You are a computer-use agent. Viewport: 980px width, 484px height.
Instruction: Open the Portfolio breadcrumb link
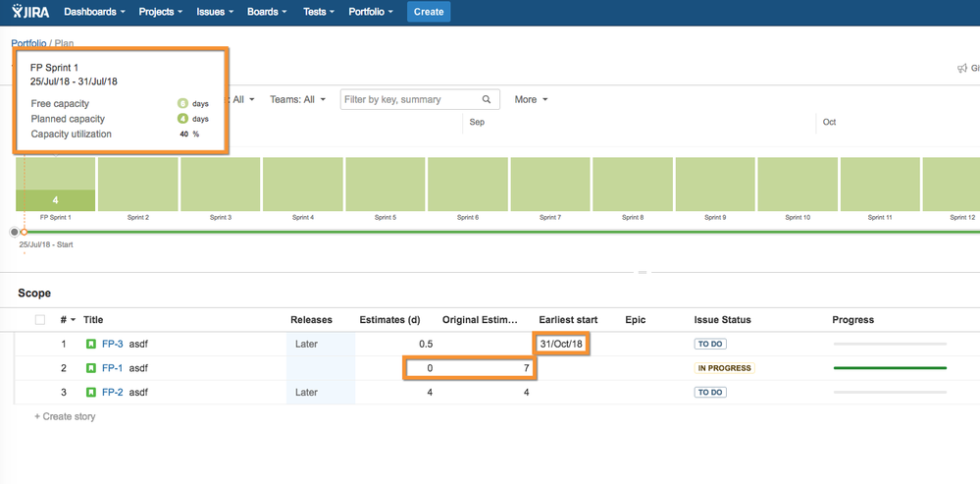pos(28,43)
